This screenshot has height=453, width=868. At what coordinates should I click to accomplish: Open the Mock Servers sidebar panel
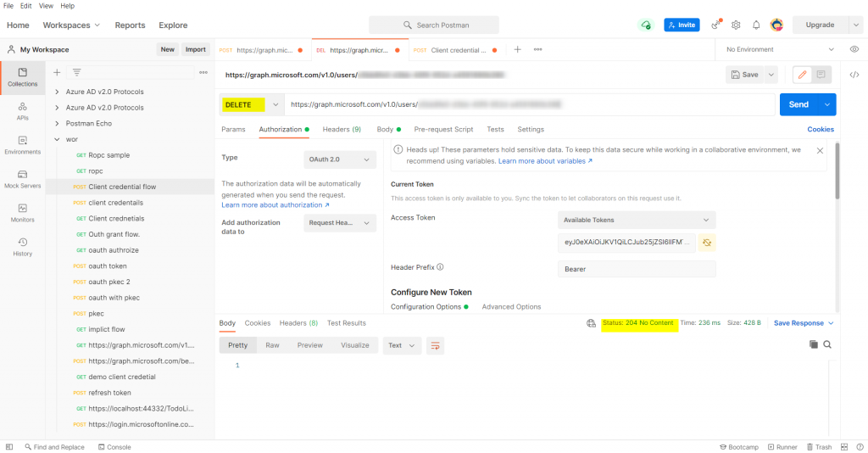click(23, 179)
